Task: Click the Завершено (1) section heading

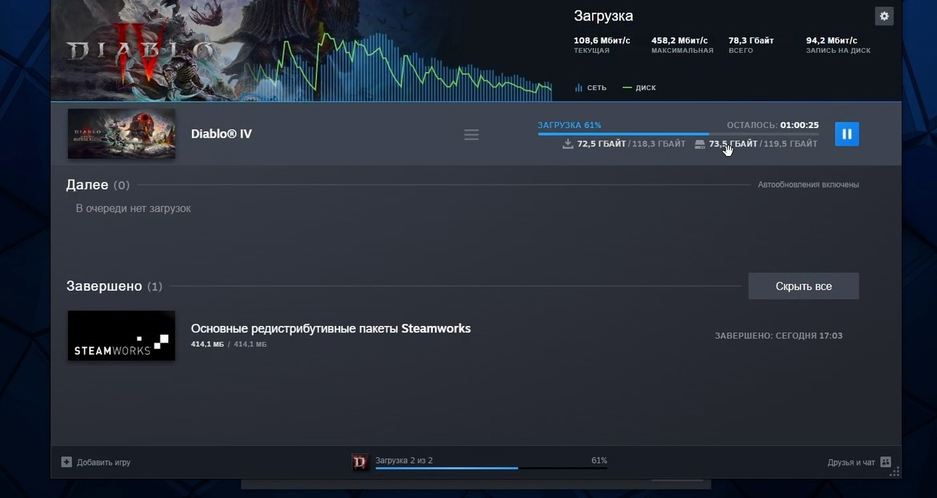Action: tap(114, 286)
